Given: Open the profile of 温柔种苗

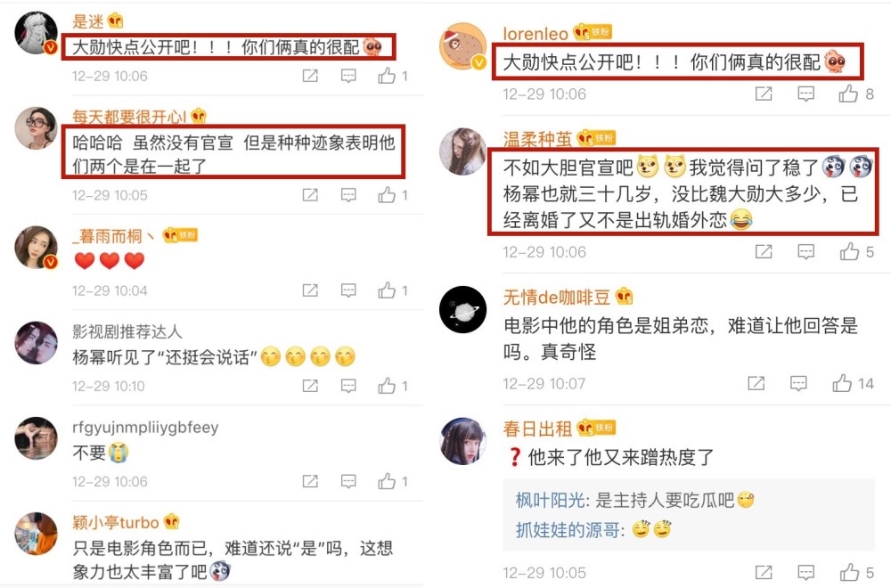Looking at the screenshot, I should pyautogui.click(x=537, y=139).
